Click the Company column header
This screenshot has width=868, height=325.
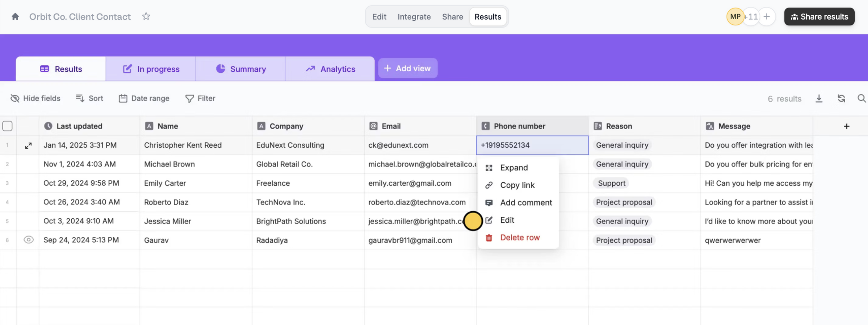[308, 126]
